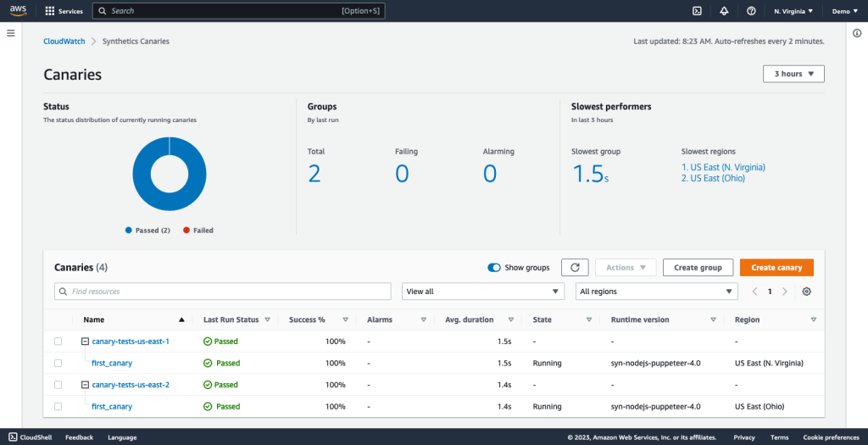Open first_canary under us-east-1 group
Viewport: 868px width, 445px height.
(x=112, y=363)
